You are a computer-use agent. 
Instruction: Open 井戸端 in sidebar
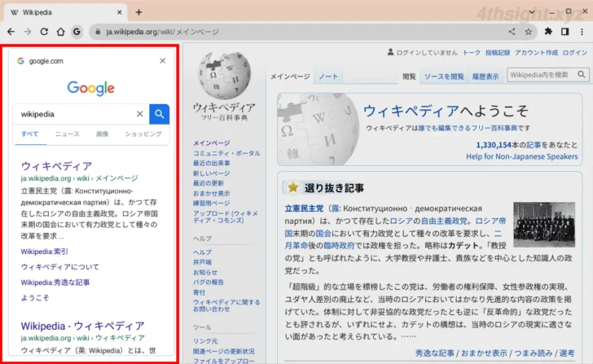pos(202,262)
